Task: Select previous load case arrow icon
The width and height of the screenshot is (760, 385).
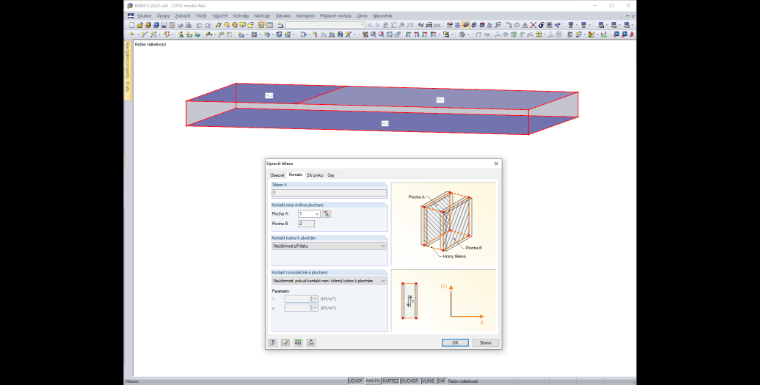Action: click(x=369, y=25)
